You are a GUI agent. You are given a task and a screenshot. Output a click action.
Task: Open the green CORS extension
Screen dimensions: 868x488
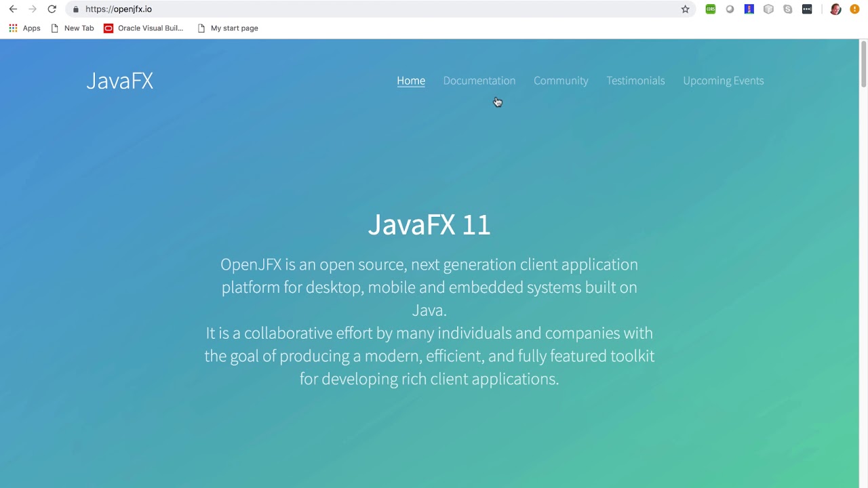[x=710, y=9]
